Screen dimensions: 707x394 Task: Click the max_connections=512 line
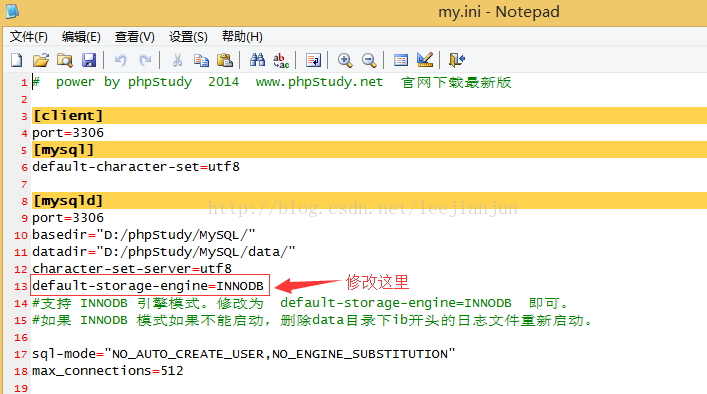point(108,371)
